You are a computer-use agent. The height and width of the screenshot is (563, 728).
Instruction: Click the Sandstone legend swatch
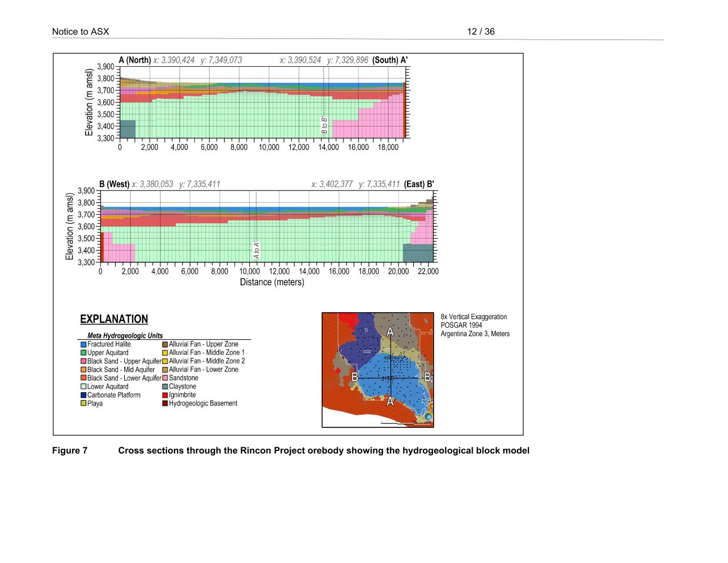[x=165, y=378]
